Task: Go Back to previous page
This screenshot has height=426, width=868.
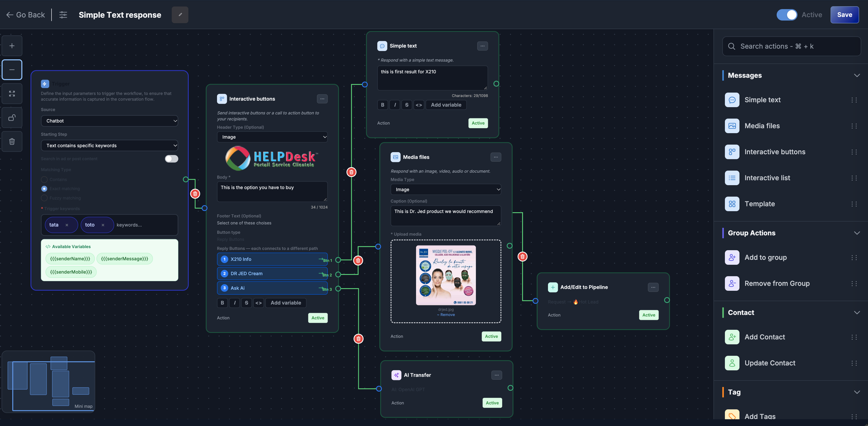Action: tap(25, 15)
